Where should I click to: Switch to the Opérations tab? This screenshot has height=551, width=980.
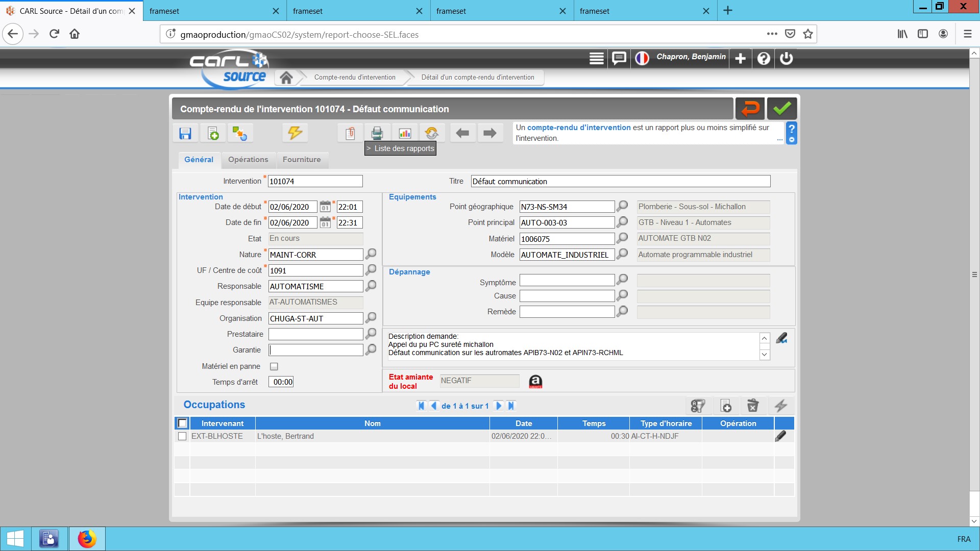pos(248,160)
